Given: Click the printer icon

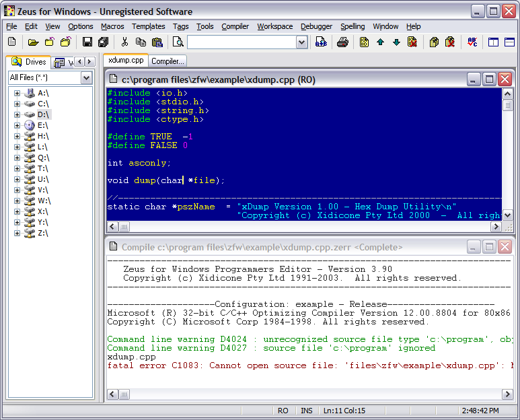Looking at the screenshot, I should (x=342, y=42).
